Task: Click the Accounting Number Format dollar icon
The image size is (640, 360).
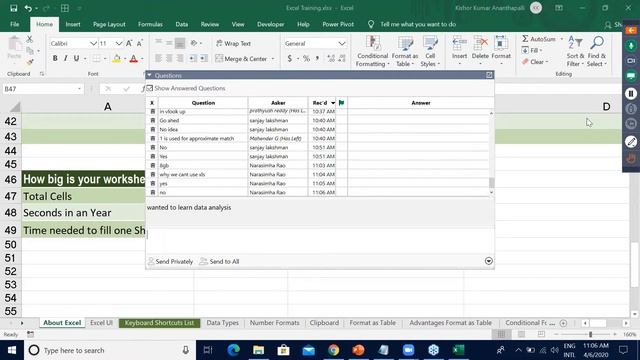Action: (289, 59)
